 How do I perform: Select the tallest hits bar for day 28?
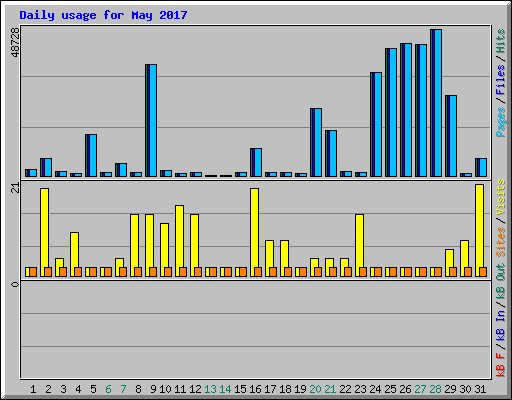click(436, 103)
